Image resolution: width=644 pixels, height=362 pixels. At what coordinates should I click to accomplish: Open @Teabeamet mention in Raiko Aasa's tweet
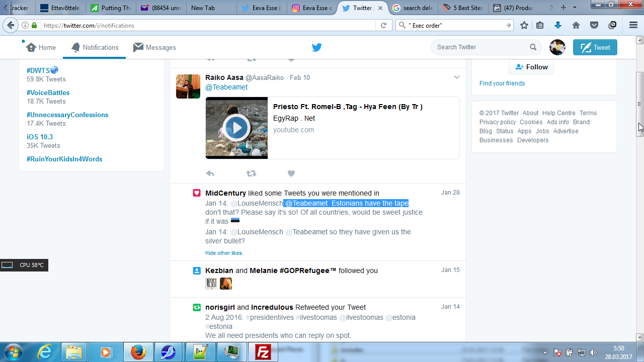click(x=226, y=87)
